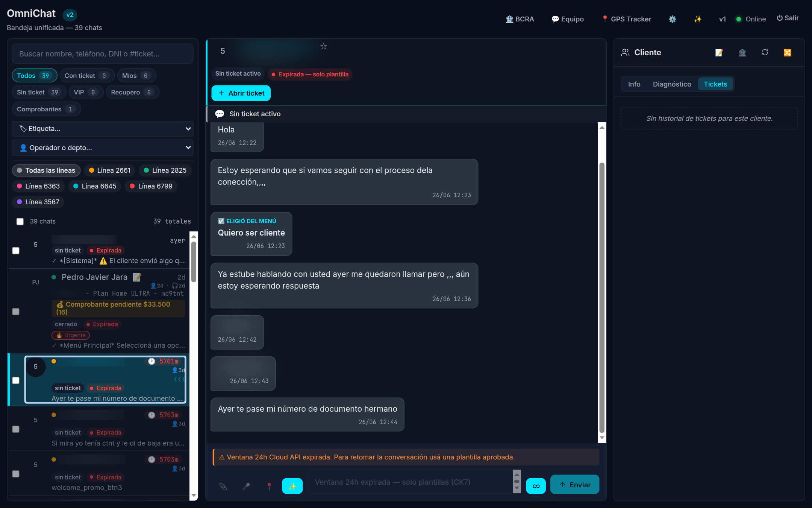Screen dimensions: 812x508
Task: Filter by Línea 6645
Action: pyautogui.click(x=95, y=186)
